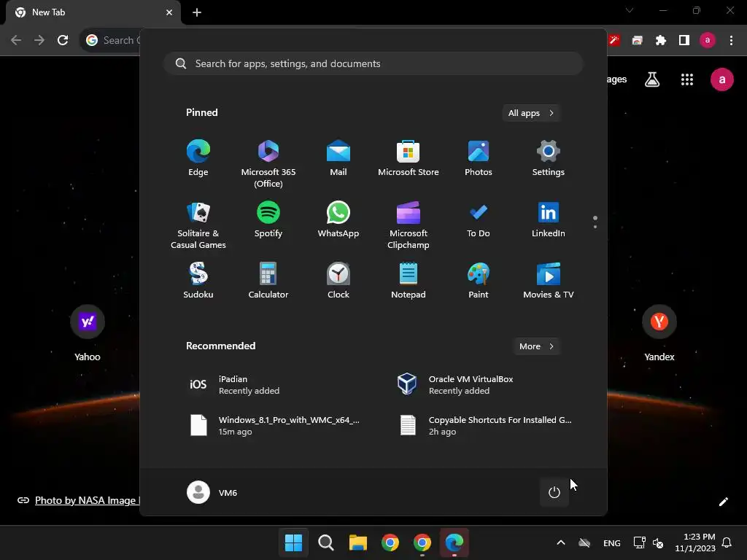
Task: Customize Chrome with the pencil icon
Action: [x=723, y=502]
